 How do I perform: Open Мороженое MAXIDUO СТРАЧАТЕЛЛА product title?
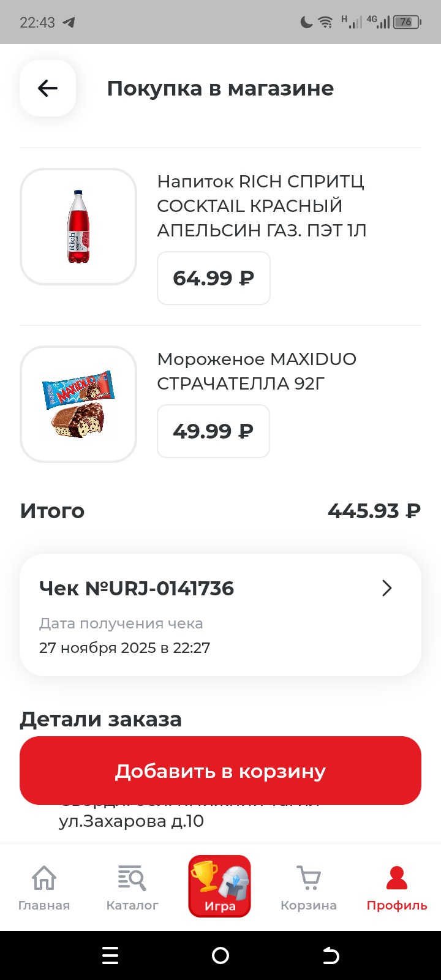257,371
